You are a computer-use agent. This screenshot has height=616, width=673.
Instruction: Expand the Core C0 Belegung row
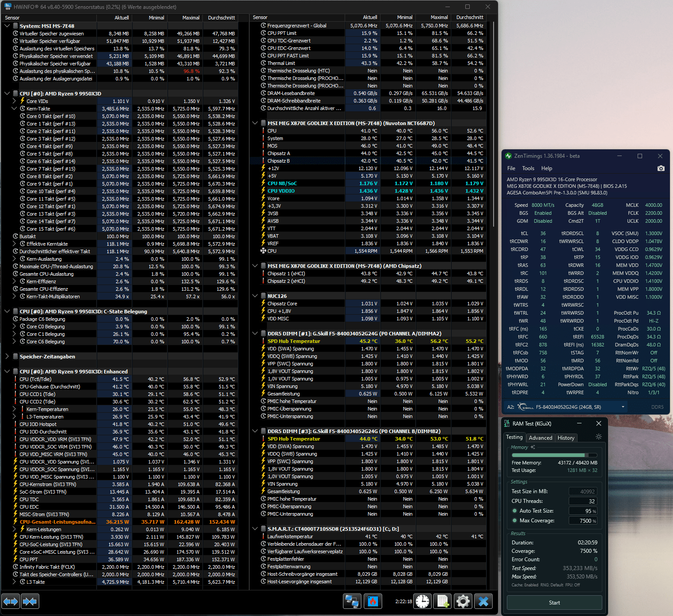[14, 327]
